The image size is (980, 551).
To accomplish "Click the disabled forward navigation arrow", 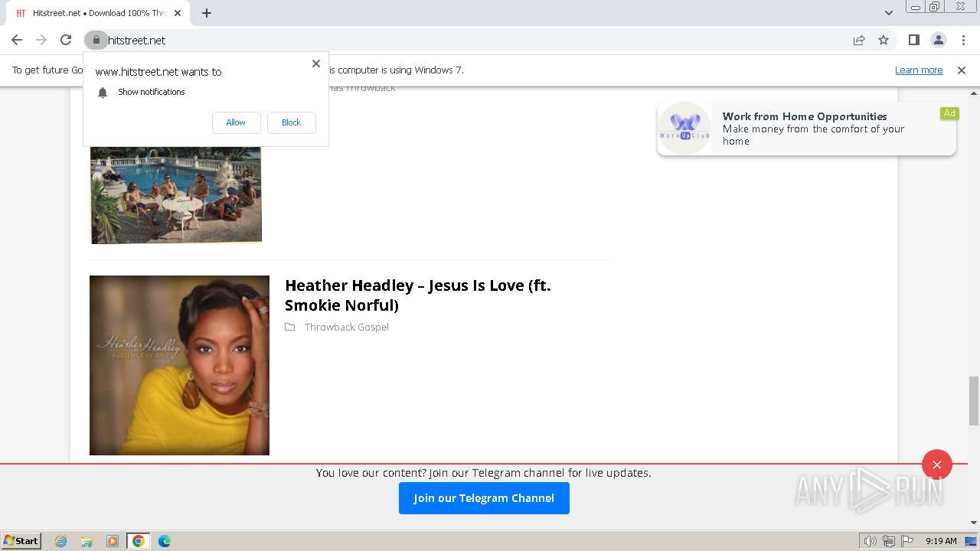I will [x=41, y=40].
